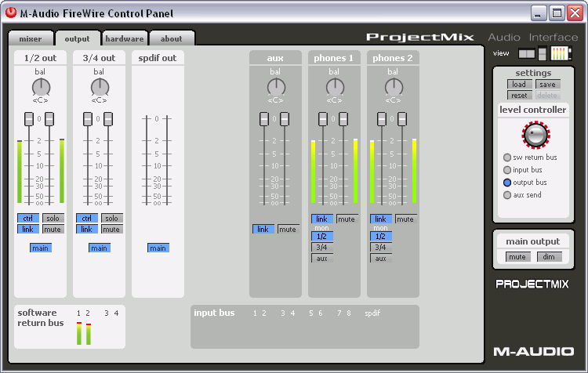Mute the main output
588x373 pixels.
pyautogui.click(x=518, y=257)
